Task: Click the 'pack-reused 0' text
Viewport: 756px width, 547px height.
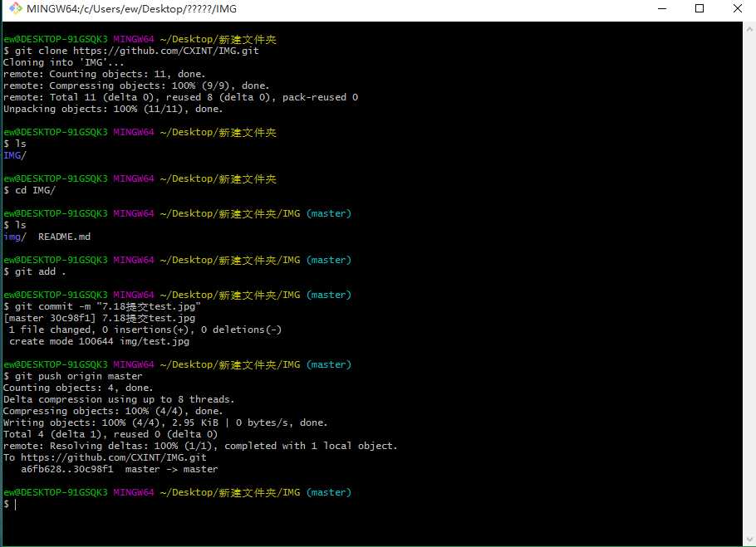Action: 320,97
